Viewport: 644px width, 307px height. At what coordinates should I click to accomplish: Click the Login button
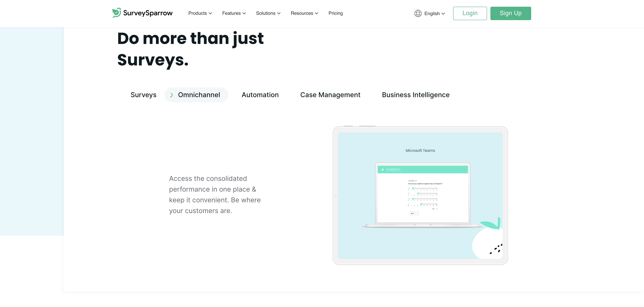coord(470,13)
